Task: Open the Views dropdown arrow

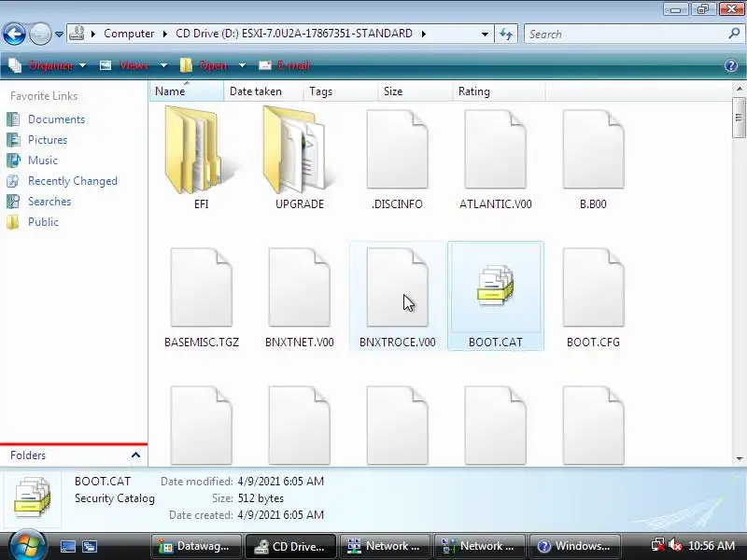Action: click(164, 65)
